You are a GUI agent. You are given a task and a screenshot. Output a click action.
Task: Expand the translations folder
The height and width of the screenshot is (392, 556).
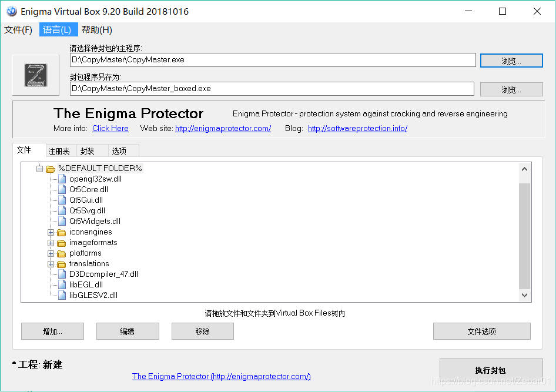click(51, 264)
